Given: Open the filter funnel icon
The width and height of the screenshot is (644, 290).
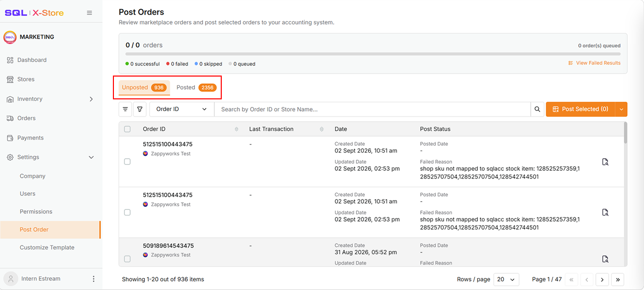Looking at the screenshot, I should (140, 109).
